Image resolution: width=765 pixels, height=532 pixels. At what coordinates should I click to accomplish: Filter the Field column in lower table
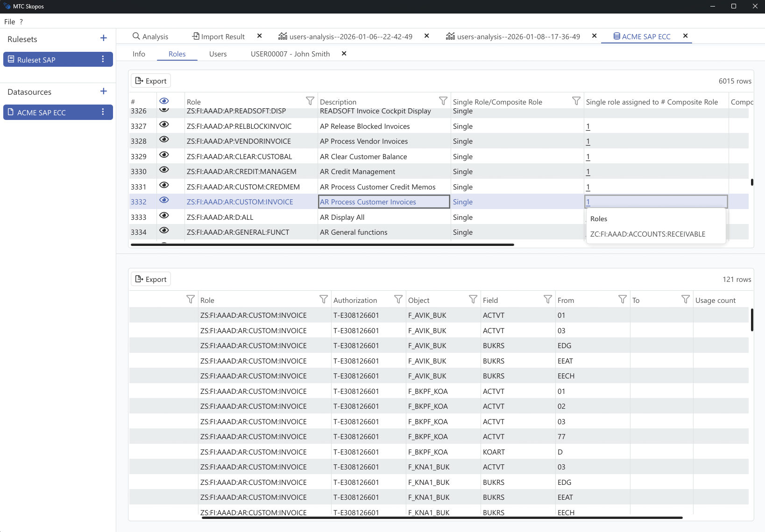pos(547,299)
